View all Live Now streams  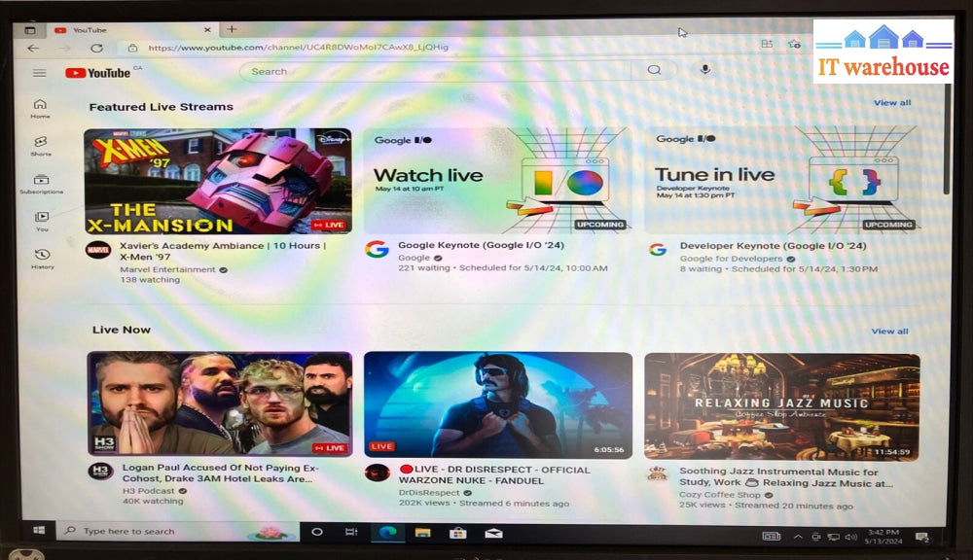tap(889, 332)
